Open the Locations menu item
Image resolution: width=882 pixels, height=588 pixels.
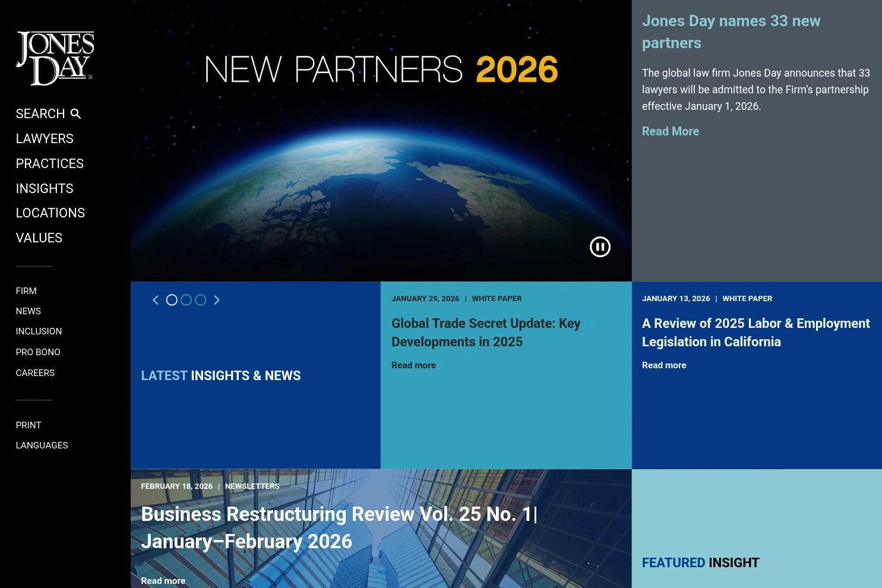tap(50, 213)
